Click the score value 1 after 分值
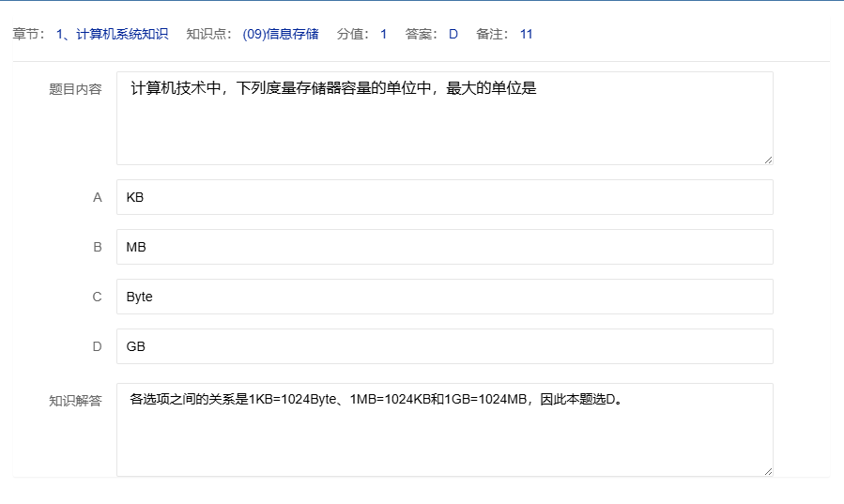Viewport: 844px width, 504px height. pos(383,35)
